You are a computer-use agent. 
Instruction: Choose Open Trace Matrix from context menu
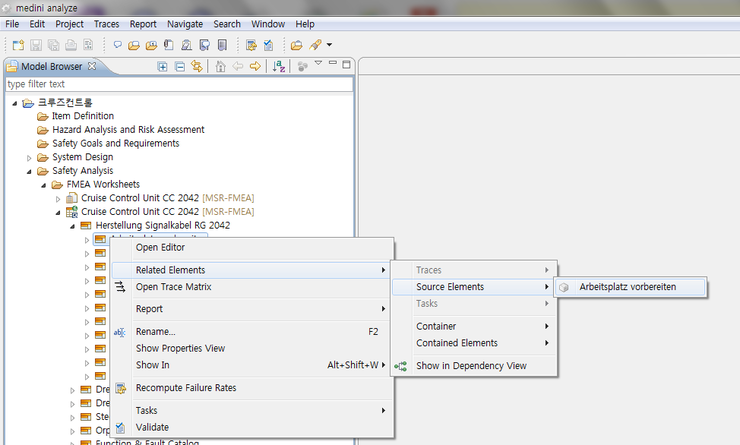173,287
